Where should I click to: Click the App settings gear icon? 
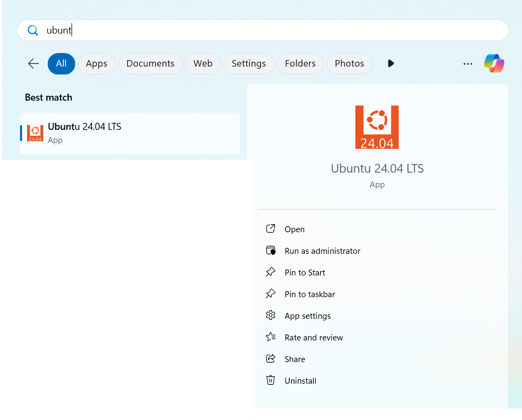pos(270,315)
